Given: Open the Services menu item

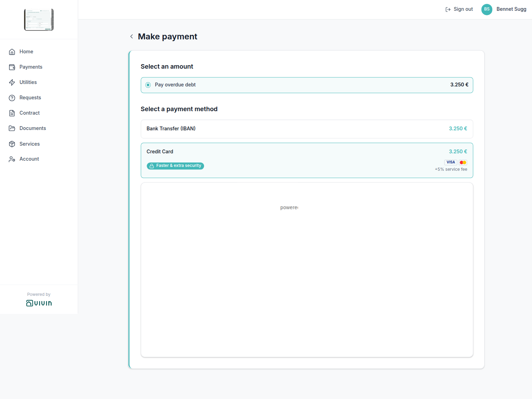Looking at the screenshot, I should pyautogui.click(x=39, y=144).
